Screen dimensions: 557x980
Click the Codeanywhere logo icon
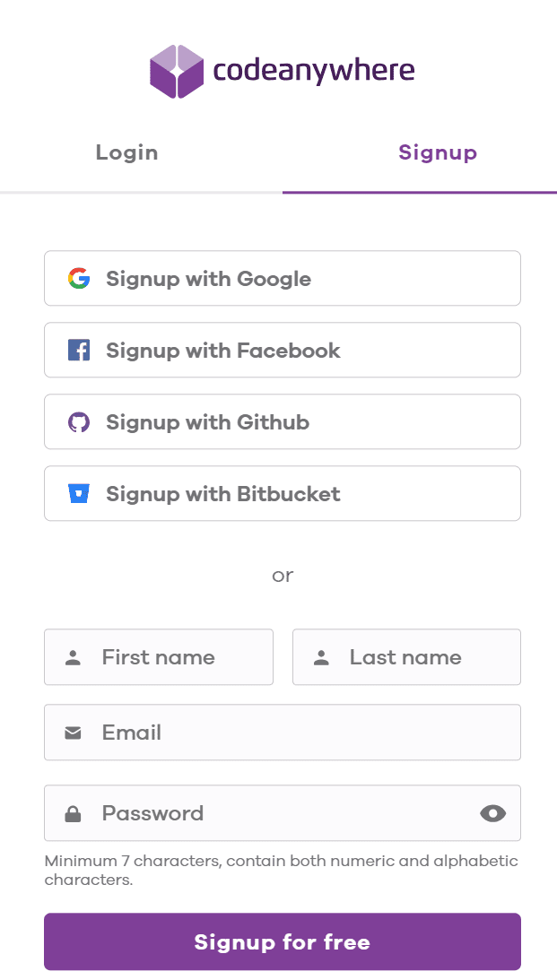[x=176, y=71]
